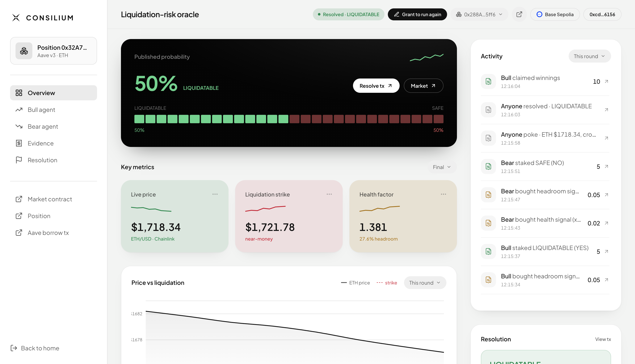The width and height of the screenshot is (635, 364).
Task: Open the Evidence section
Action: click(54, 143)
